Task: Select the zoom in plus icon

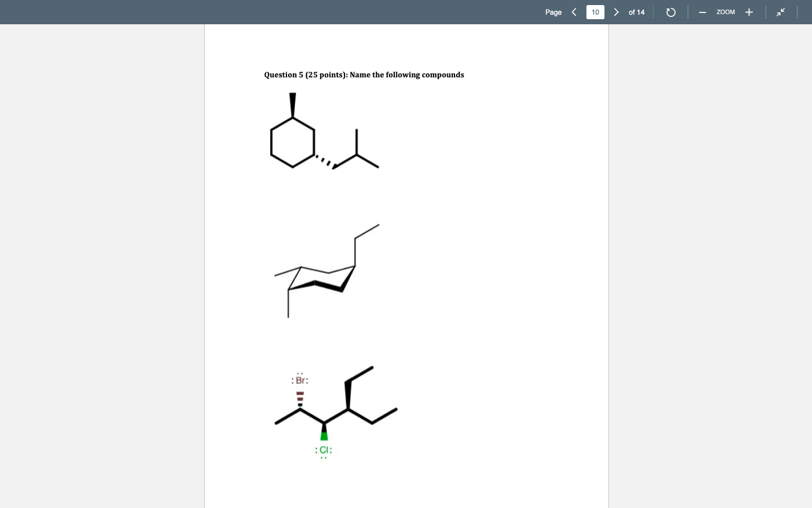Action: point(749,12)
